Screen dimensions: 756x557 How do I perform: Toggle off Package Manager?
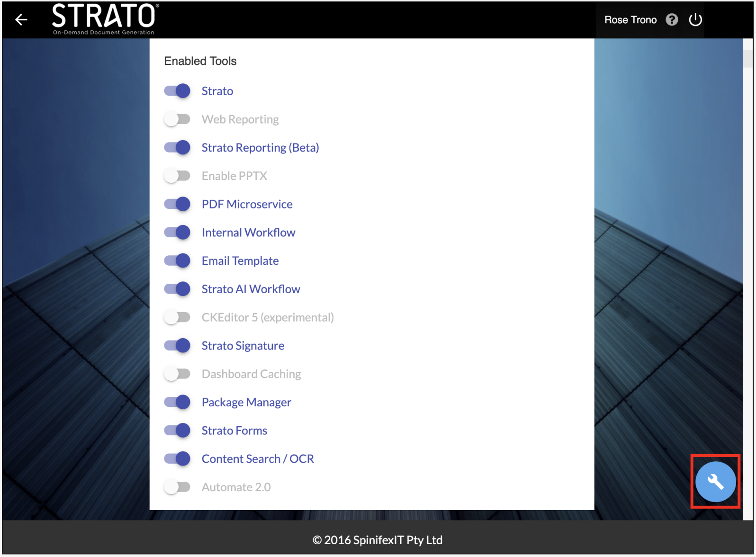(x=177, y=402)
